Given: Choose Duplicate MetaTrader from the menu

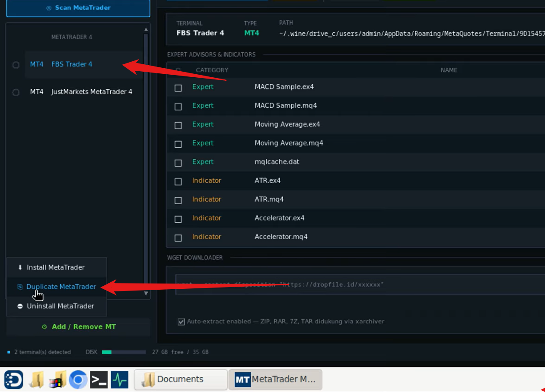Looking at the screenshot, I should click(x=57, y=287).
